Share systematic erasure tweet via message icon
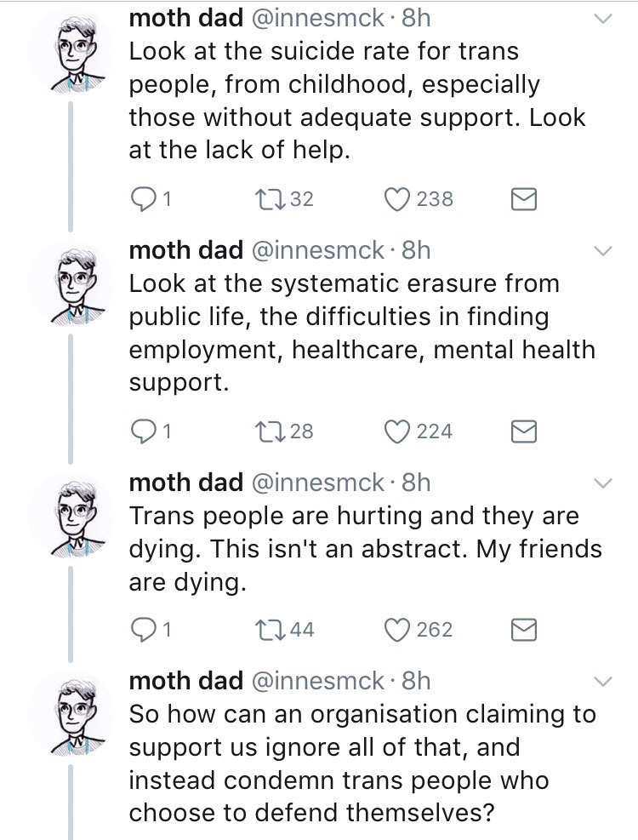Screen dimensions: 638x840 [x=522, y=431]
